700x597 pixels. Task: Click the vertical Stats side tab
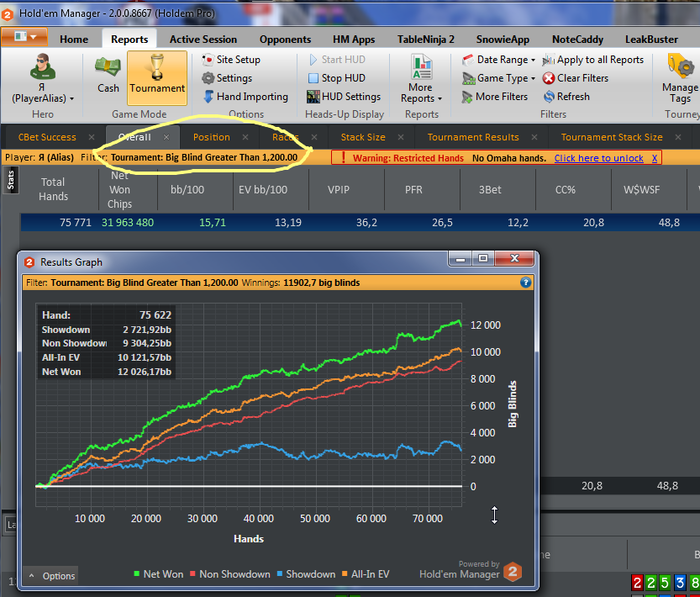[10, 180]
